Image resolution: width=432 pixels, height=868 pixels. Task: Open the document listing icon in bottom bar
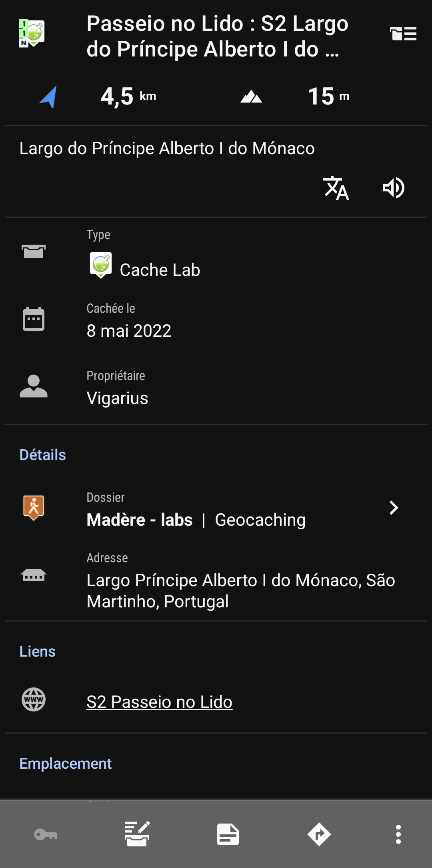tap(228, 835)
